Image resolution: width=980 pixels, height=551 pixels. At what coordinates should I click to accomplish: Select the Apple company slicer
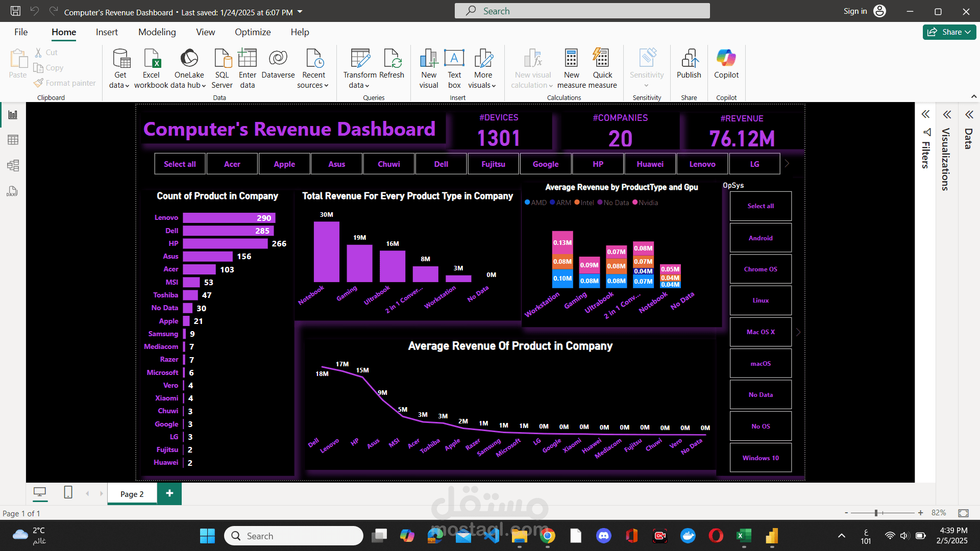tap(284, 164)
